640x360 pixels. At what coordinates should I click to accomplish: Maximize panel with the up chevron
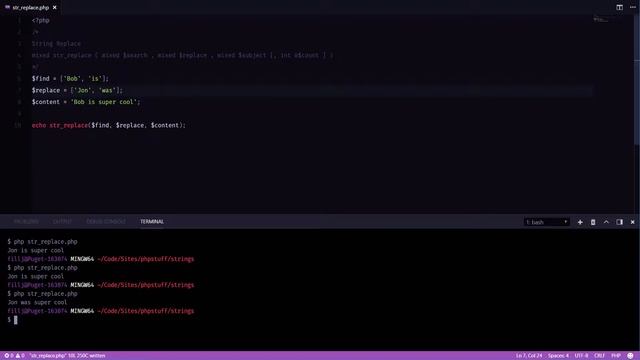point(606,222)
